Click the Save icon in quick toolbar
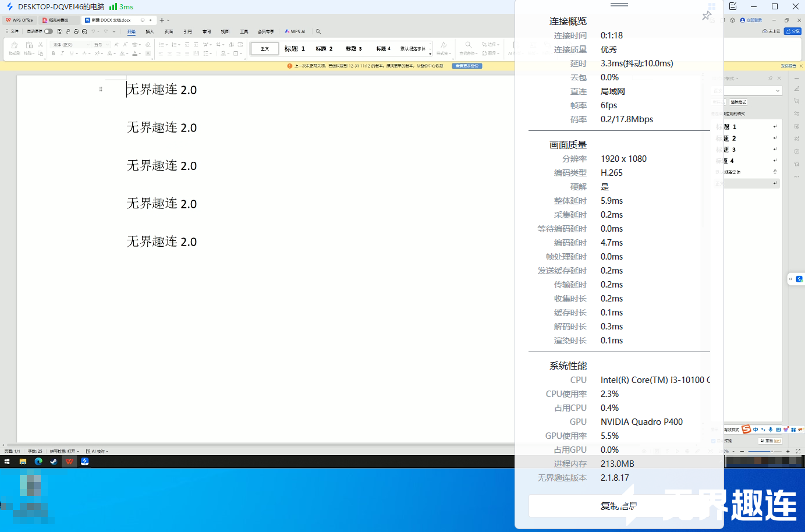805x532 pixels. pos(60,31)
